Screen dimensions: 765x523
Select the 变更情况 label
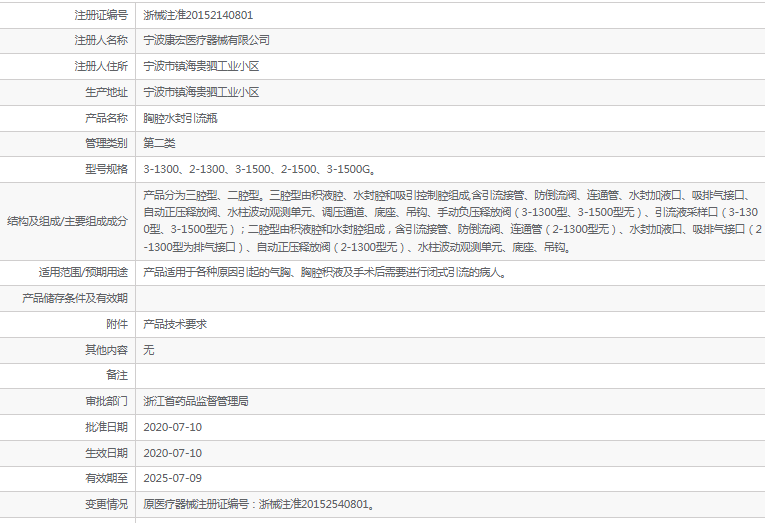tap(106, 504)
